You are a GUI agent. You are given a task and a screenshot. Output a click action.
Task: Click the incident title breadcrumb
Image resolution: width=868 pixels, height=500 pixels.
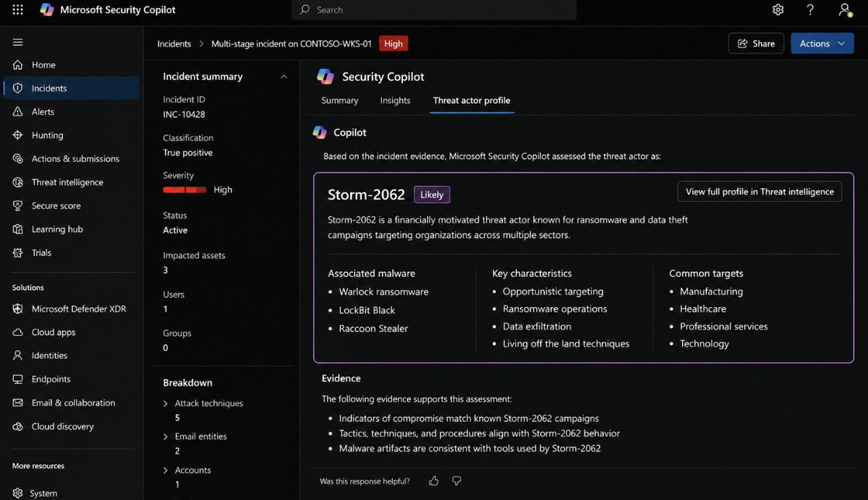click(292, 43)
